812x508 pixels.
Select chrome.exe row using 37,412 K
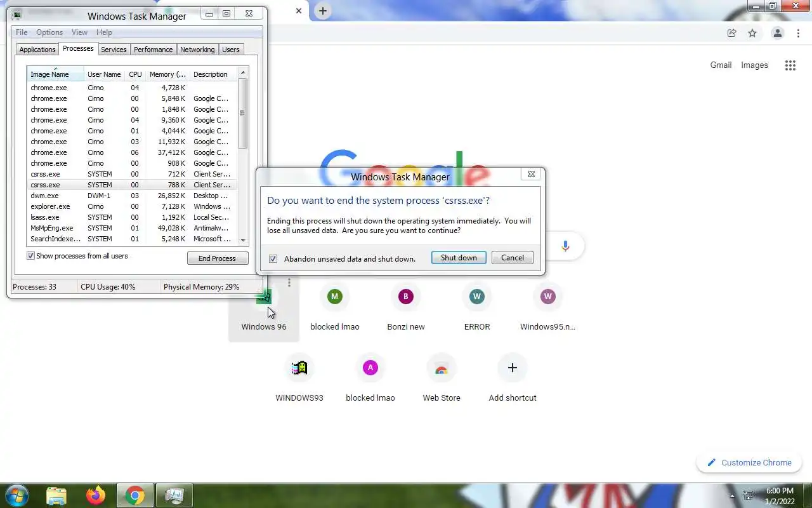click(132, 152)
